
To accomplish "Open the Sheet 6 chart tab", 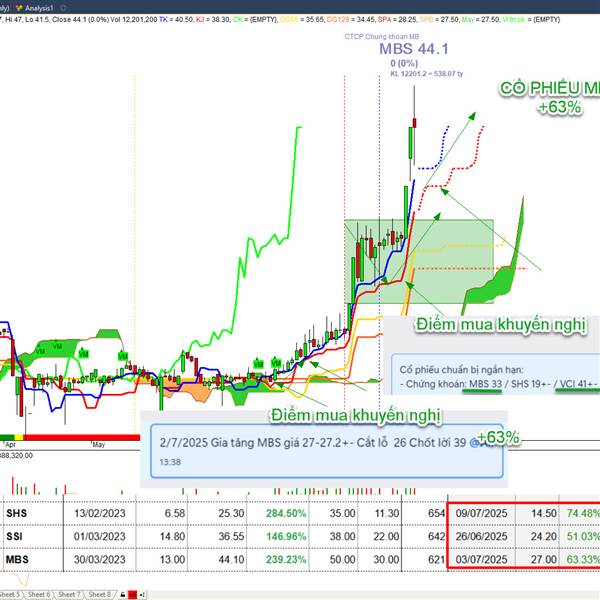I will 39,594.
